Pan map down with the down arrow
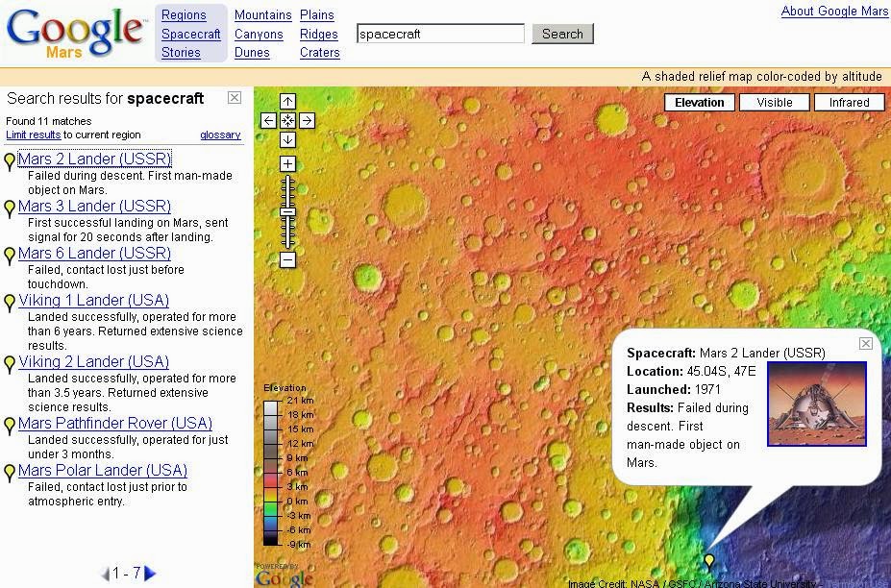891x588 pixels. pyautogui.click(x=287, y=139)
